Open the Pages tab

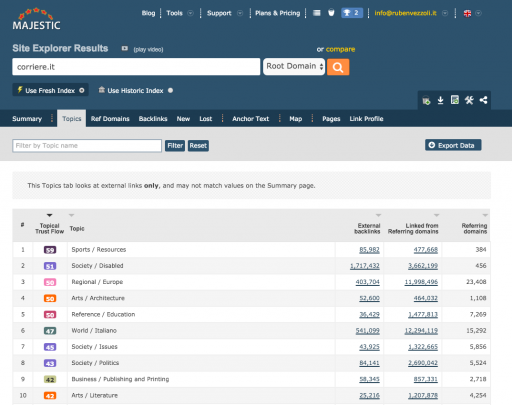click(x=331, y=119)
